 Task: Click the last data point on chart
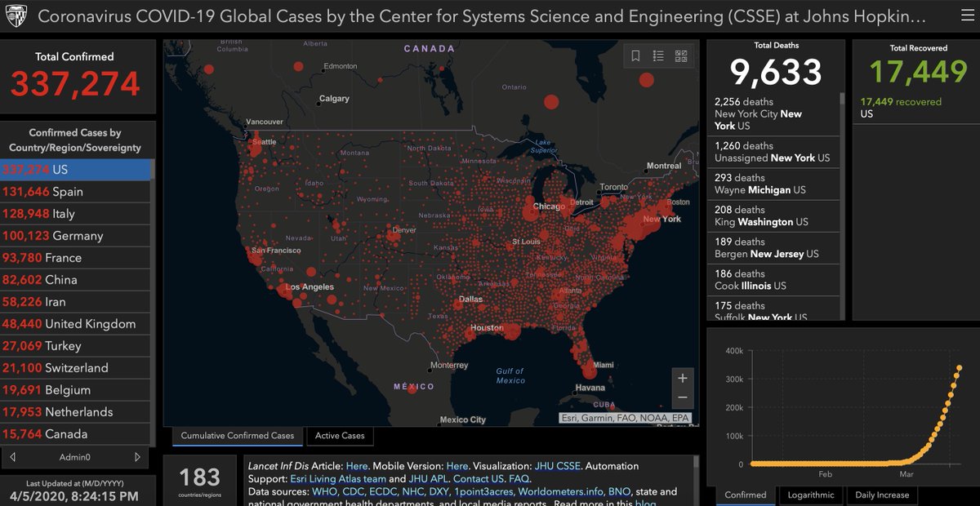click(x=959, y=367)
